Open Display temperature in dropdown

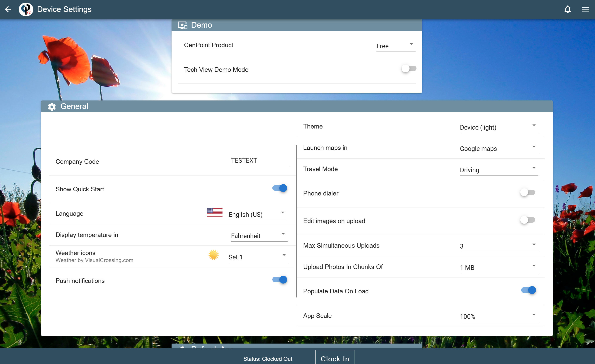[x=259, y=236]
